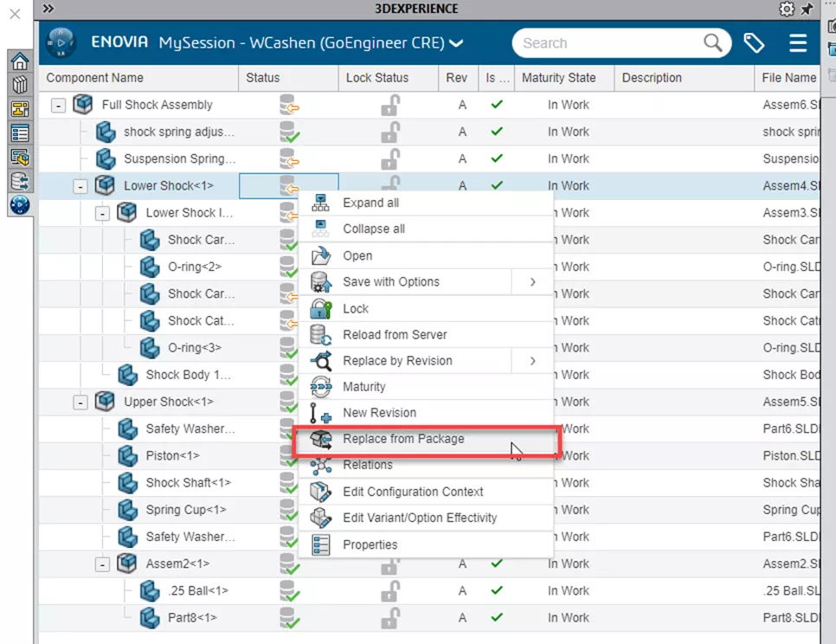This screenshot has width=836, height=644.
Task: Collapse the Assem2<1> tree node
Action: point(102,564)
